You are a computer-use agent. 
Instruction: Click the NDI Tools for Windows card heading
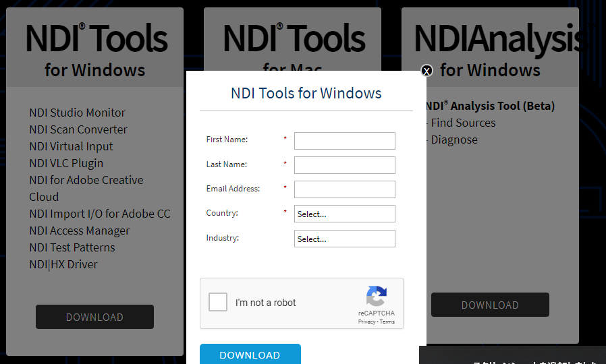tap(95, 49)
